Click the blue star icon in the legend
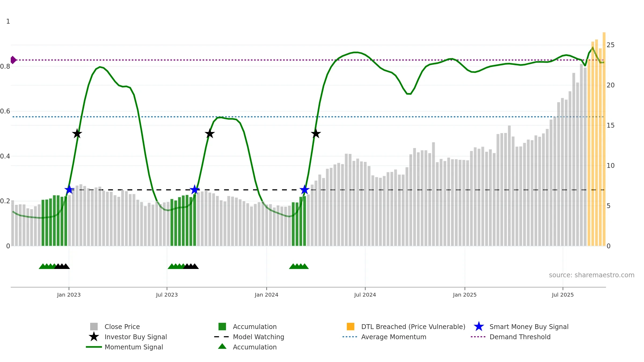This screenshot has width=644, height=362. click(479, 327)
